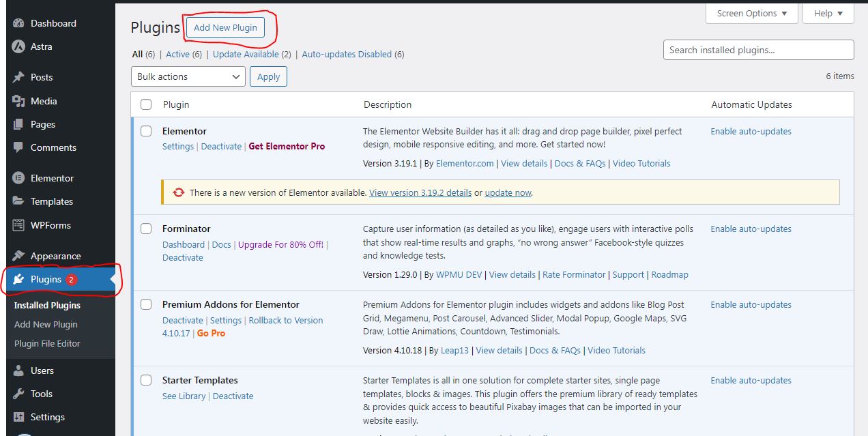The width and height of the screenshot is (868, 436).
Task: Open Plugin File Editor submenu item
Action: (x=47, y=343)
